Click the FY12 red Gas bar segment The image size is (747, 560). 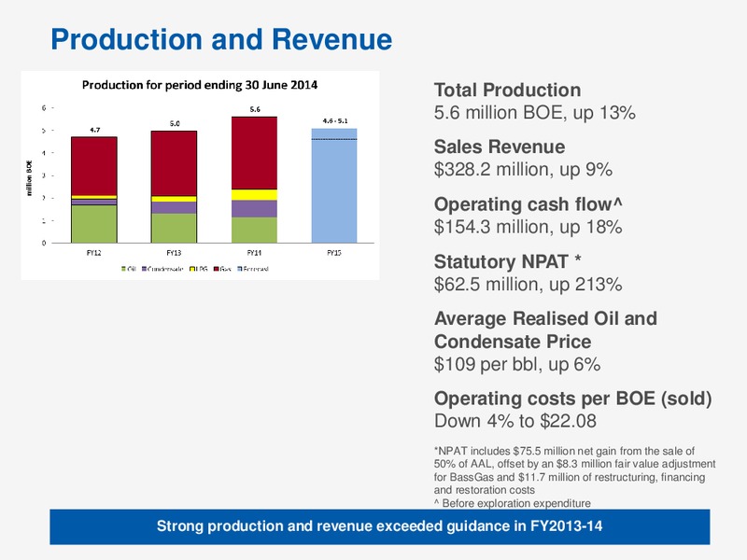click(x=94, y=166)
